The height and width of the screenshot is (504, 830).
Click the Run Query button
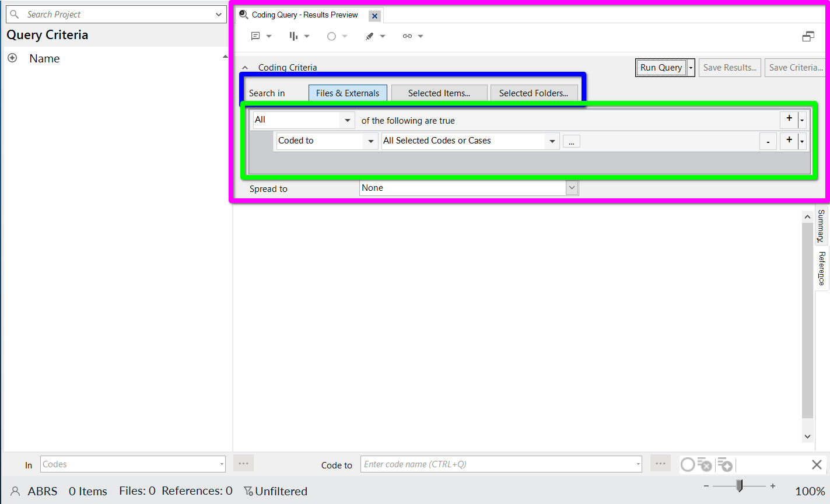(661, 68)
